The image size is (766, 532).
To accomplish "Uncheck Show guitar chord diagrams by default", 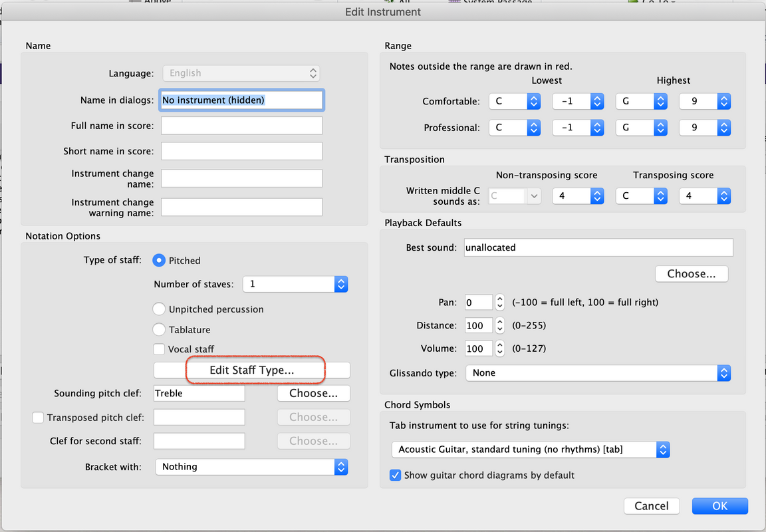I will click(396, 475).
